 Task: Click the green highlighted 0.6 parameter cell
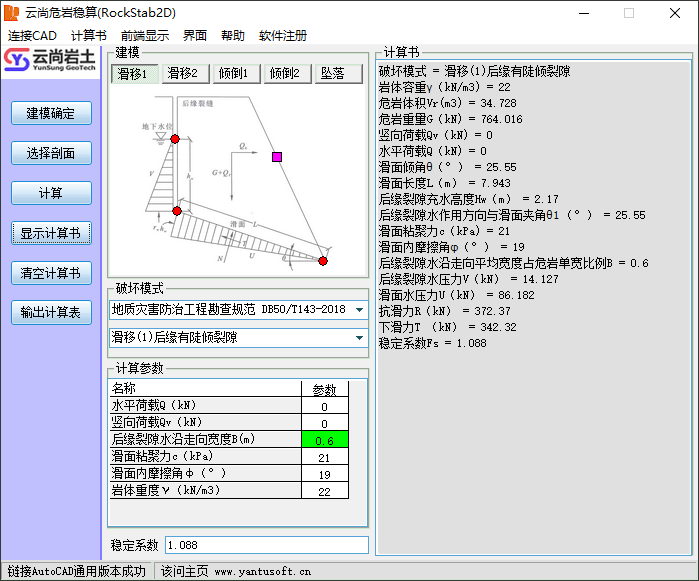324,440
